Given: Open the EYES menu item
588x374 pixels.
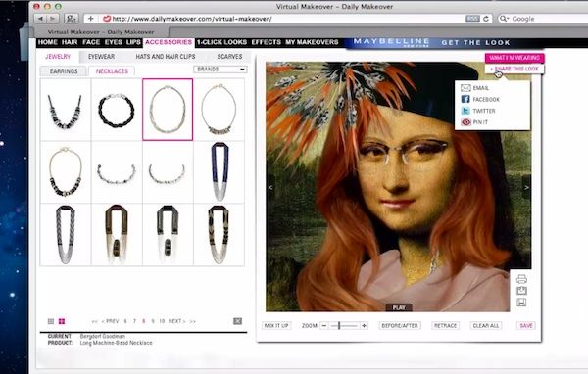Looking at the screenshot, I should click(114, 42).
